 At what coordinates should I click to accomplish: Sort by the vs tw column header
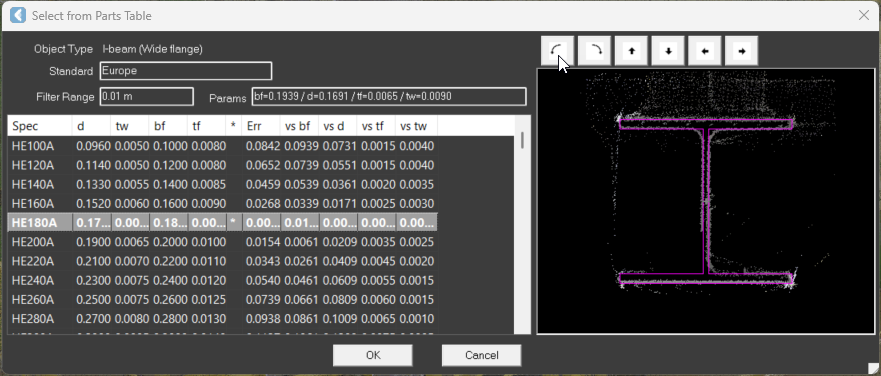coord(416,126)
